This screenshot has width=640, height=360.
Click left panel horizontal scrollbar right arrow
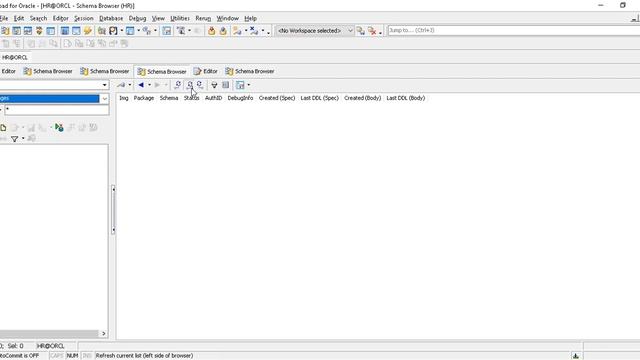[104, 334]
